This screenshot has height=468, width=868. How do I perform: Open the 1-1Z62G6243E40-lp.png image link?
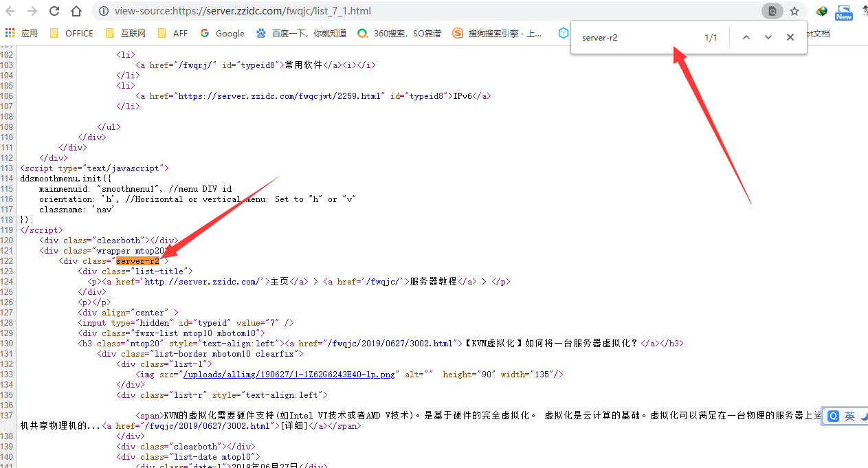pyautogui.click(x=289, y=375)
